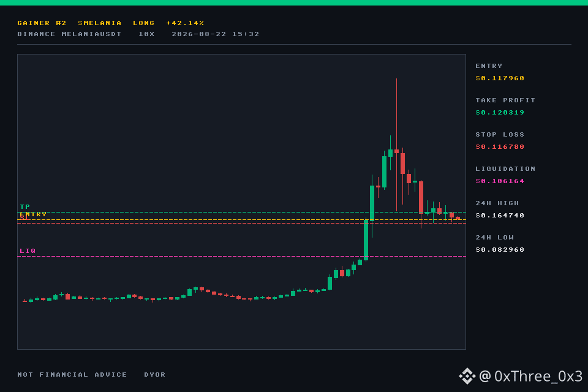Click the '$MELANIA' ticker text
This screenshot has width=588, height=392.
pos(100,23)
